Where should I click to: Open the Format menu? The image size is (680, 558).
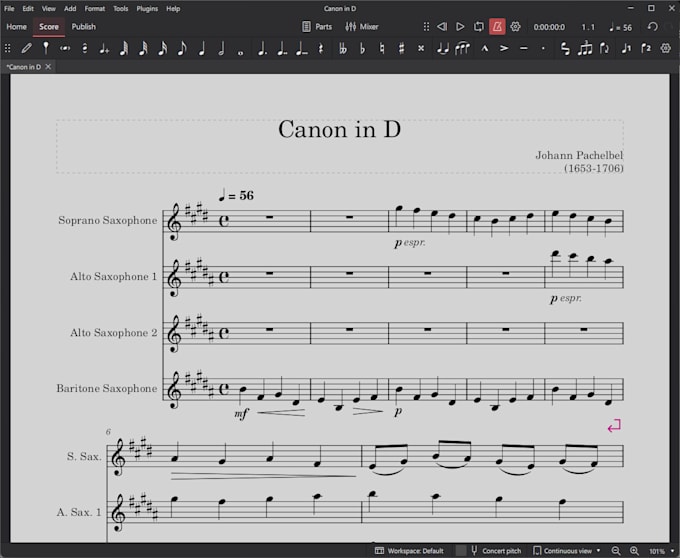pyautogui.click(x=95, y=8)
